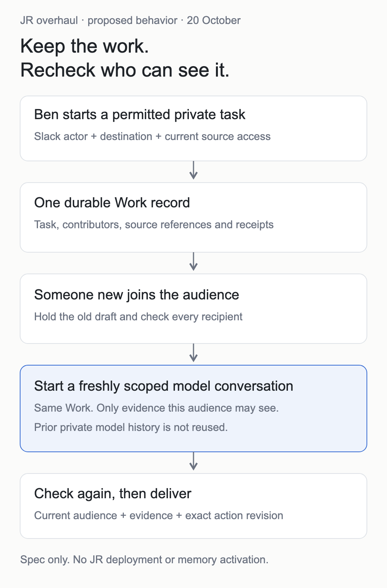
Task: Click 'Current audience + evidence + exact action revision'
Action: (x=159, y=516)
